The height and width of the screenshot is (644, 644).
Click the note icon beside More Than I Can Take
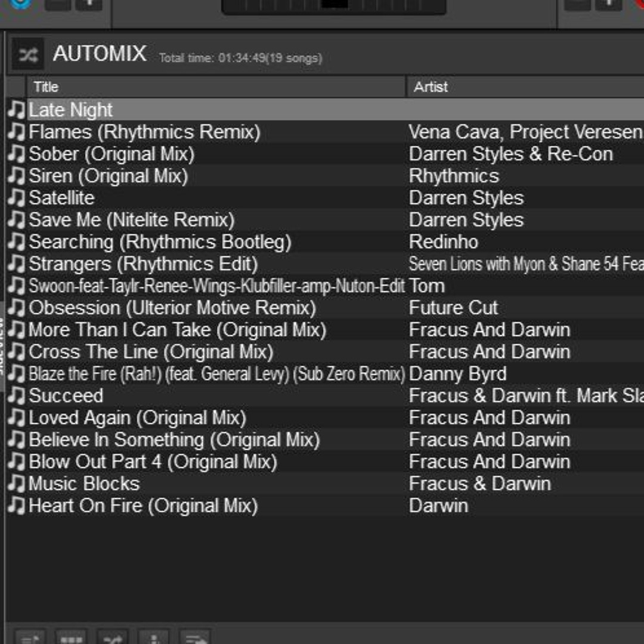(17, 329)
